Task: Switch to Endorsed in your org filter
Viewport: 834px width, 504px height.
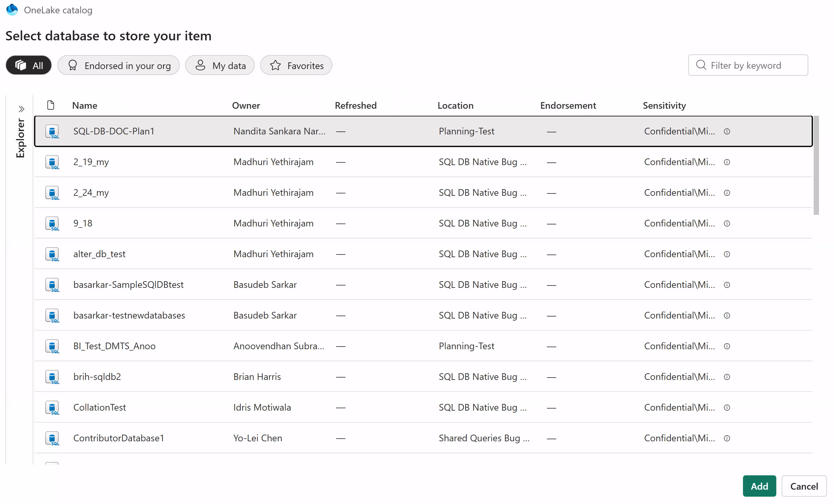Action: [x=118, y=65]
